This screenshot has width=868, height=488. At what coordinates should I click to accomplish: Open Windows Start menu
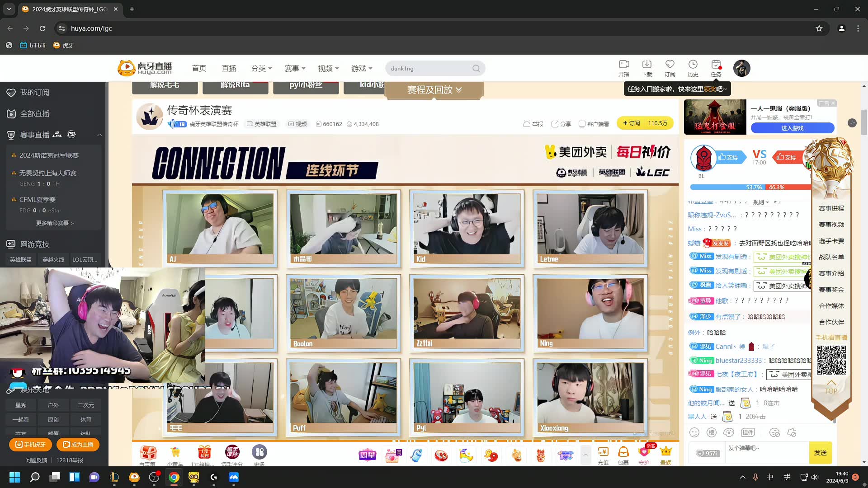click(14, 477)
